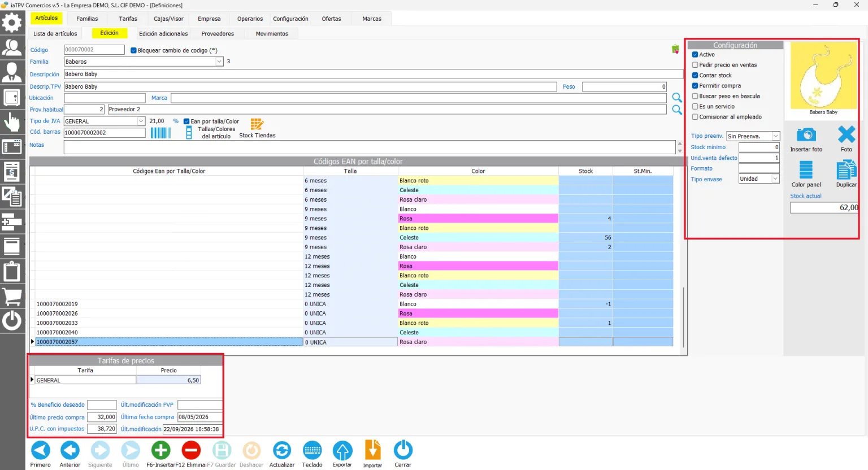
Task: Click the Descripción input field
Action: [x=373, y=74]
